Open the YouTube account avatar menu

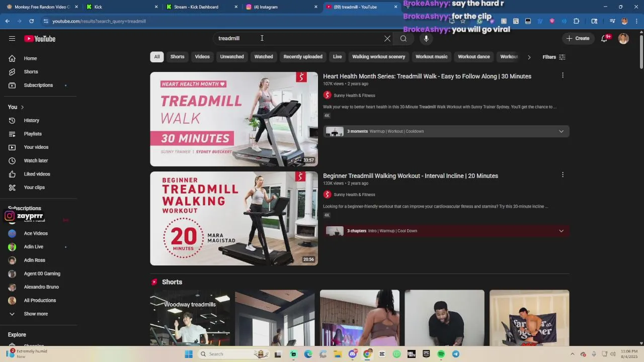pos(623,39)
